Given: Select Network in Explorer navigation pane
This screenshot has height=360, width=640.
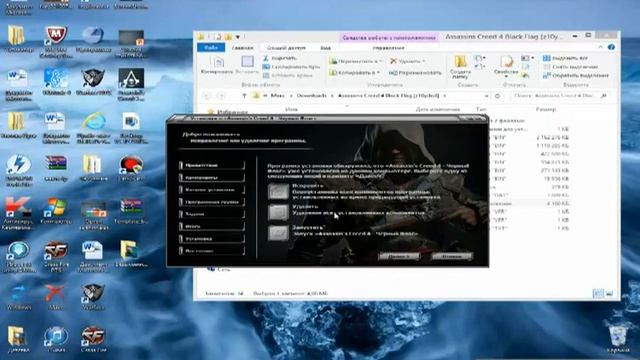Looking at the screenshot, I should coord(219,269).
